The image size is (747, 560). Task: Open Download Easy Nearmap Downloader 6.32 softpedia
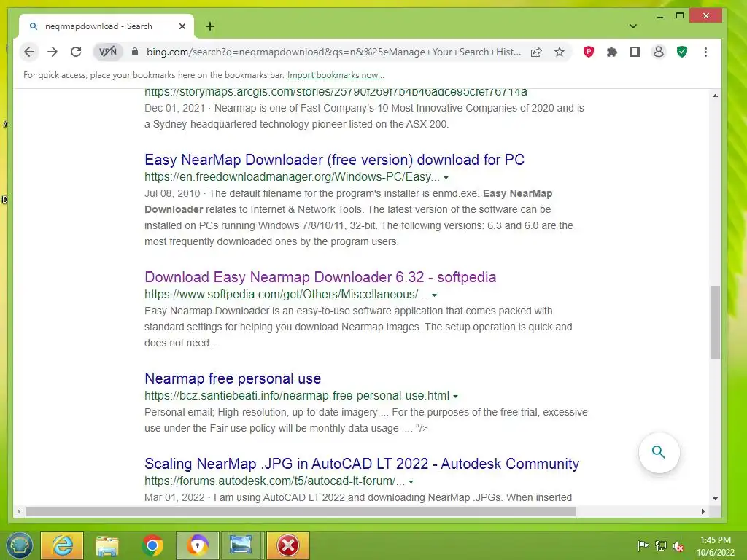pyautogui.click(x=320, y=276)
